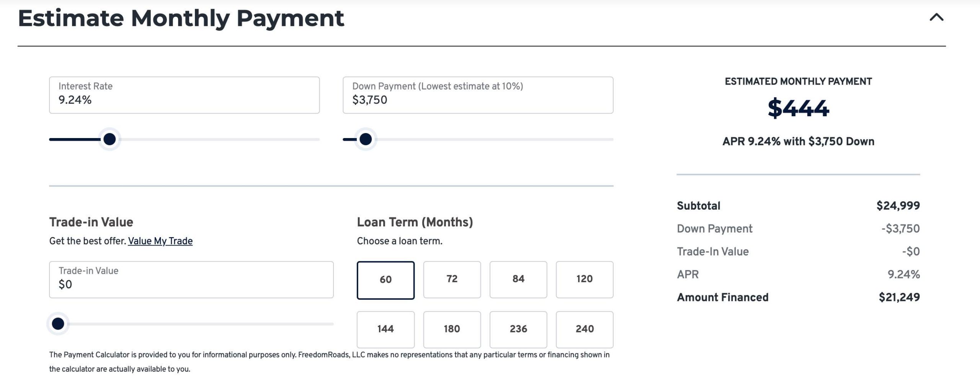Choose the 180 month loan term

pyautogui.click(x=452, y=329)
